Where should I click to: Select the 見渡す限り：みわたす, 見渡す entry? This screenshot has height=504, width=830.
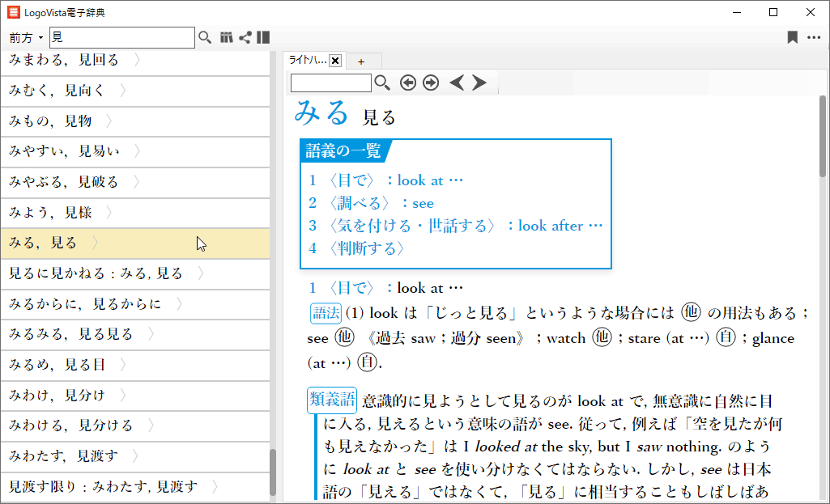click(135, 487)
